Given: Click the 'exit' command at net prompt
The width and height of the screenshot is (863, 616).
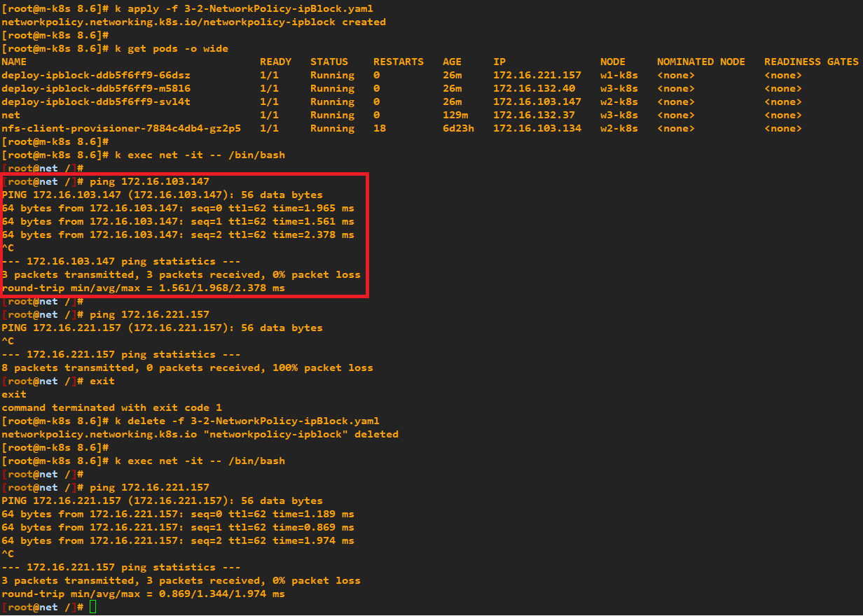Looking at the screenshot, I should 102,381.
